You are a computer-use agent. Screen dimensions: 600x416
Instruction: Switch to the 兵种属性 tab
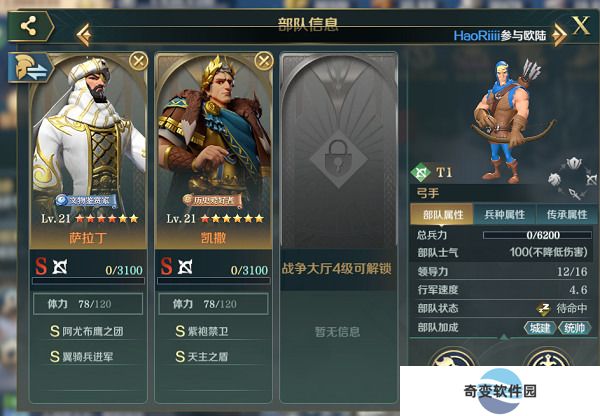pos(505,215)
